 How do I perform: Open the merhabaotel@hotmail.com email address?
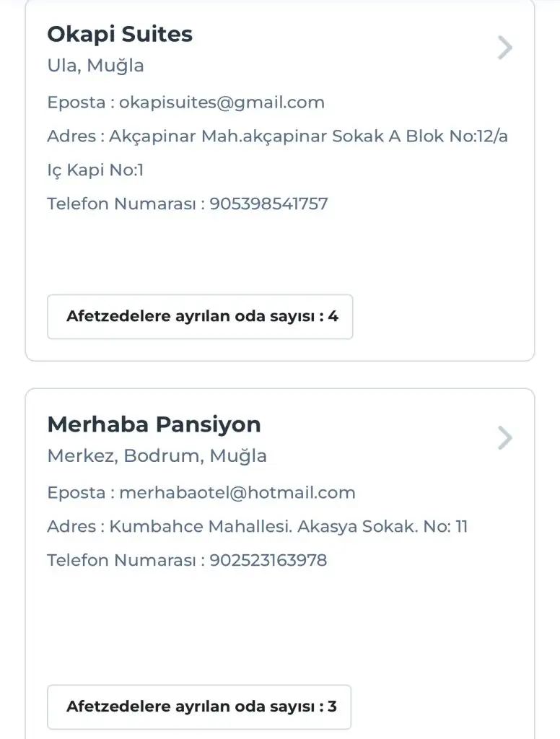click(237, 493)
